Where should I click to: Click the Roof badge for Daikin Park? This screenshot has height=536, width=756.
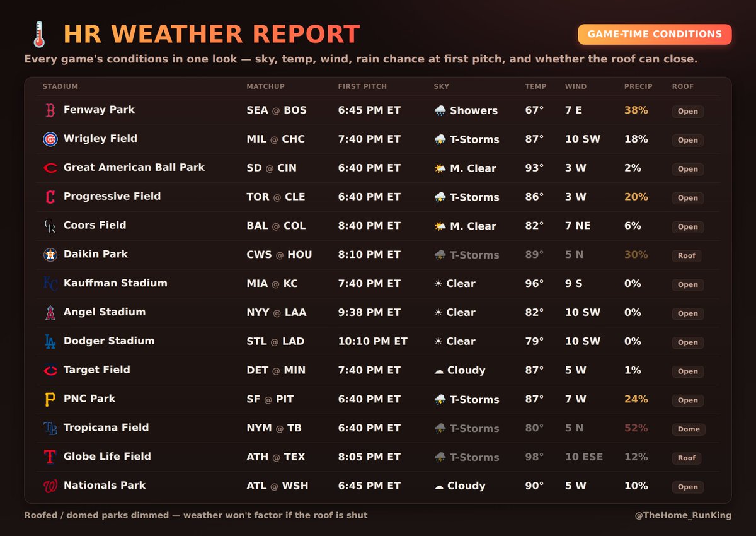click(687, 255)
